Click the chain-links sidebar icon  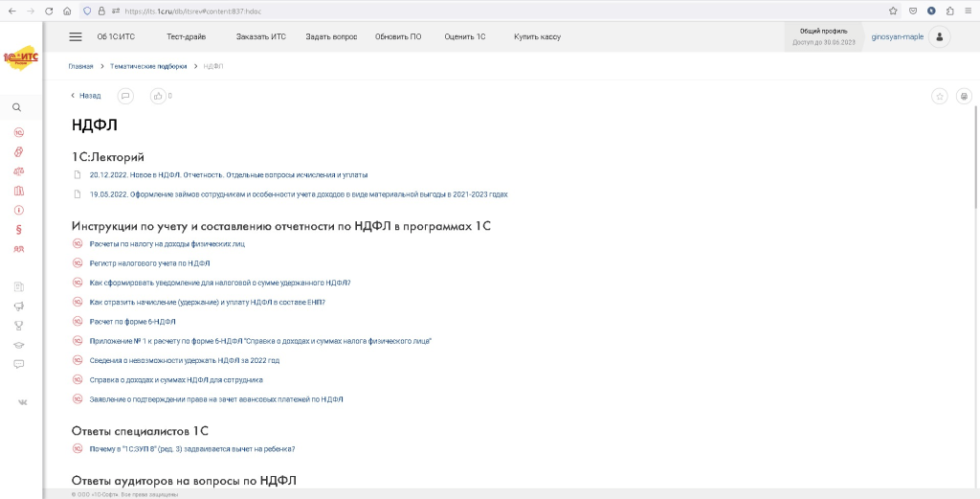coord(19,152)
